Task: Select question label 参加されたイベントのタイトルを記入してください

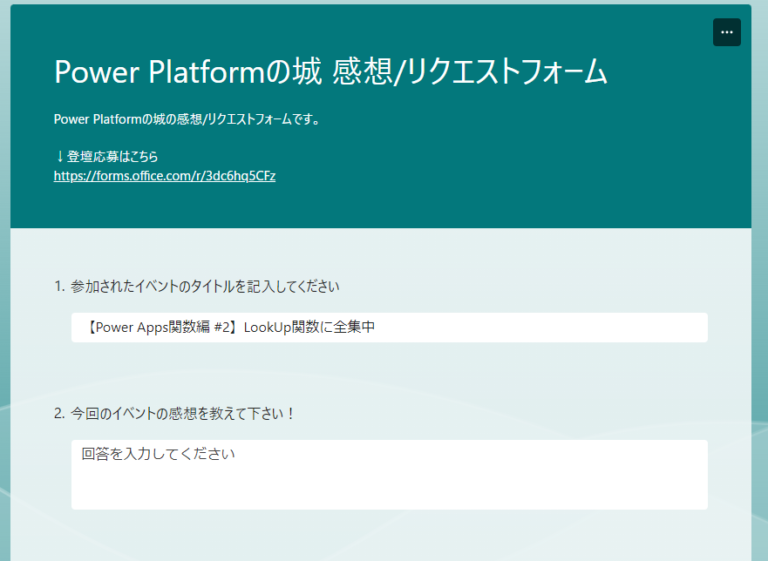Action: (x=205, y=286)
